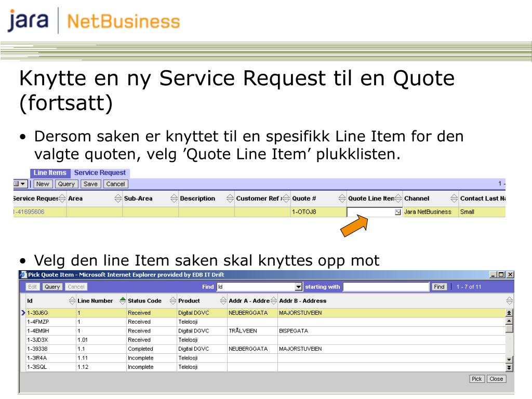Click the scroll up arrow in pick list
The width and height of the screenshot is (532, 399).
pos(509,321)
